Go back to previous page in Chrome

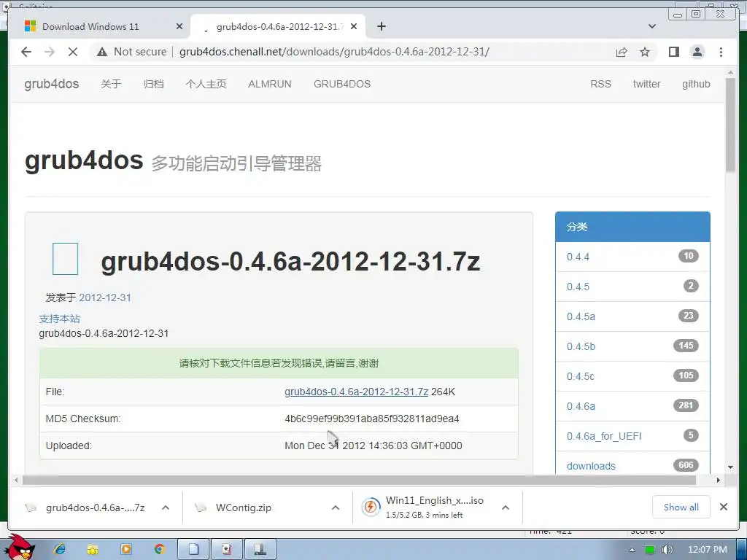click(26, 52)
